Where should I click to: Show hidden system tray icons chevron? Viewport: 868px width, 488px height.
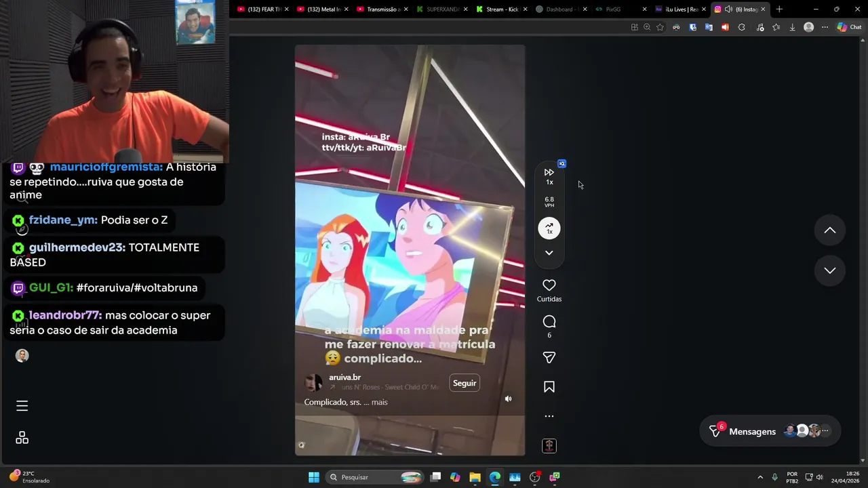coord(760,477)
